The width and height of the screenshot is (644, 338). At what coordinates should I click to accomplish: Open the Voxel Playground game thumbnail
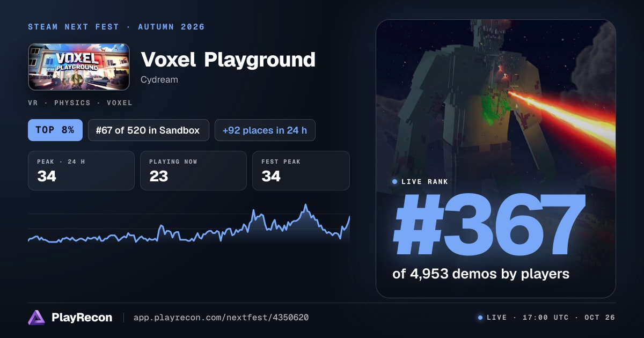tap(79, 67)
